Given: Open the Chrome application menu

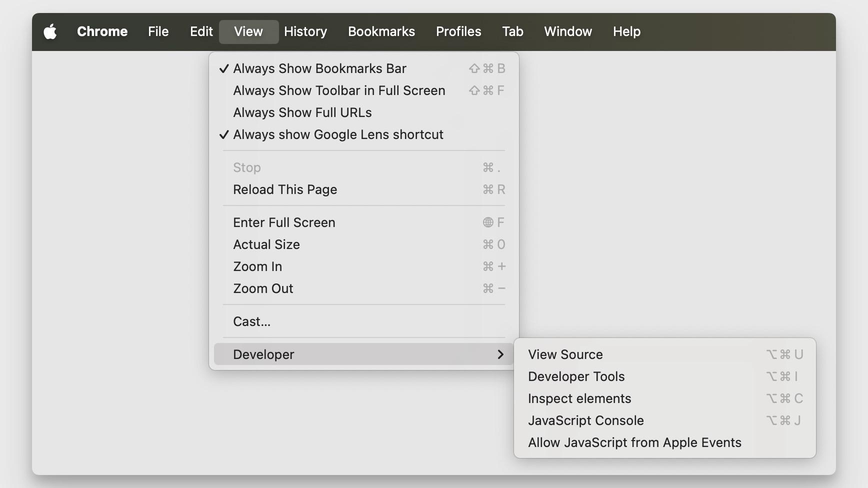Looking at the screenshot, I should pyautogui.click(x=102, y=31).
